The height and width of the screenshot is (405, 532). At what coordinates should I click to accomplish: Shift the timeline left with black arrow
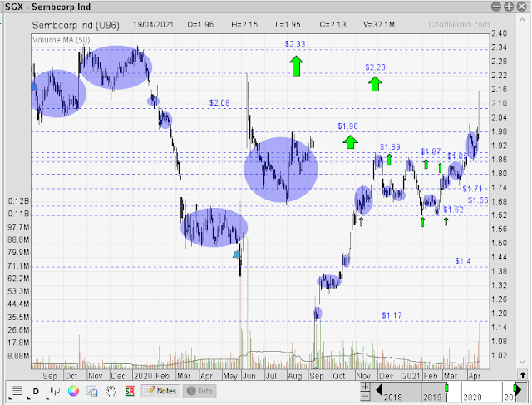pyautogui.click(x=379, y=390)
